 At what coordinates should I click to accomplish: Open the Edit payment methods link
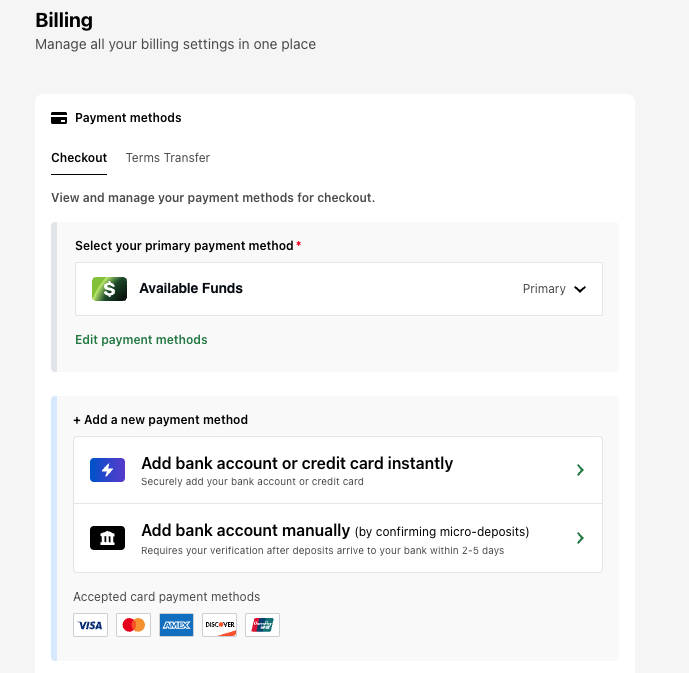pos(141,340)
